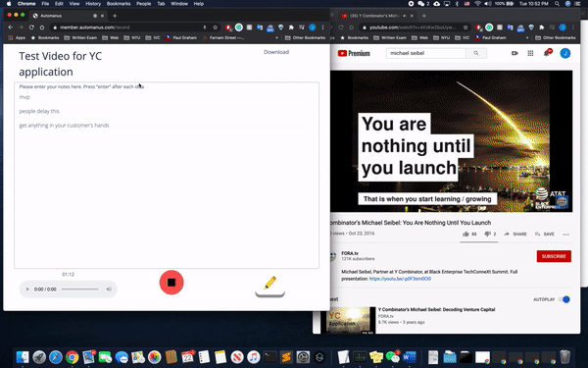Open Extensions puzzle icon in Automanus window
Image resolution: width=588 pixels, height=368 pixels.
click(291, 27)
